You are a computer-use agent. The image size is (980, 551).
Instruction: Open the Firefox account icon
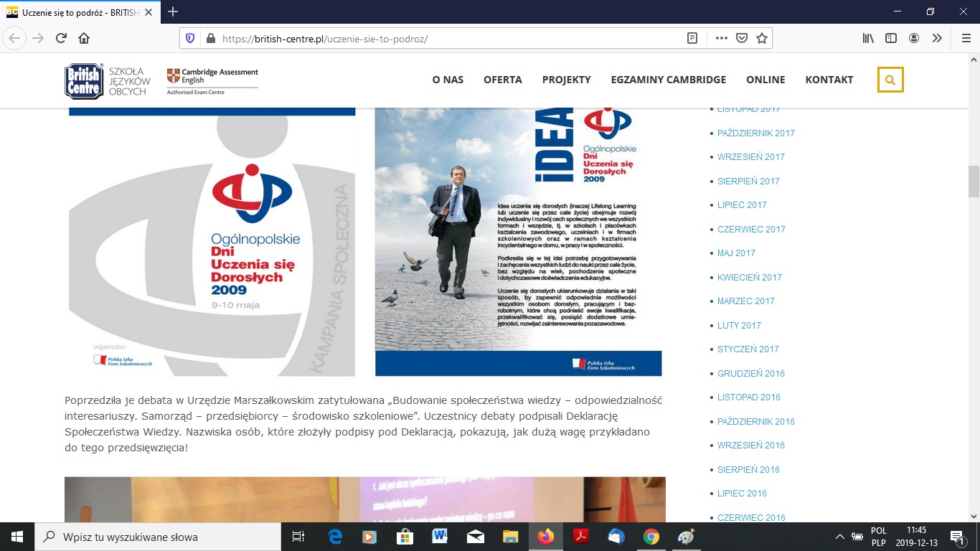point(914,38)
